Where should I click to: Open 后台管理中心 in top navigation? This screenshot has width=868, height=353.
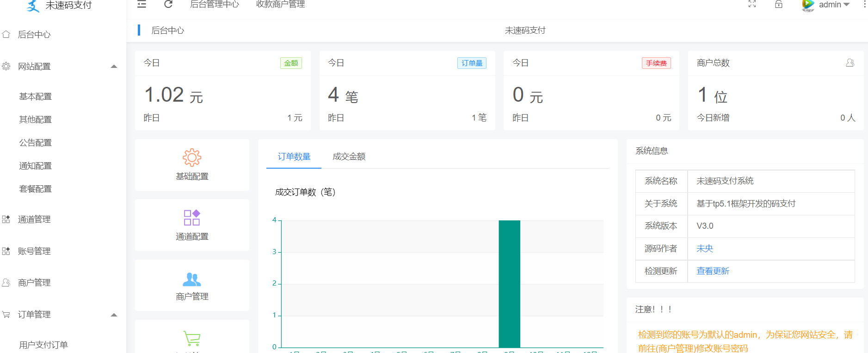(215, 4)
